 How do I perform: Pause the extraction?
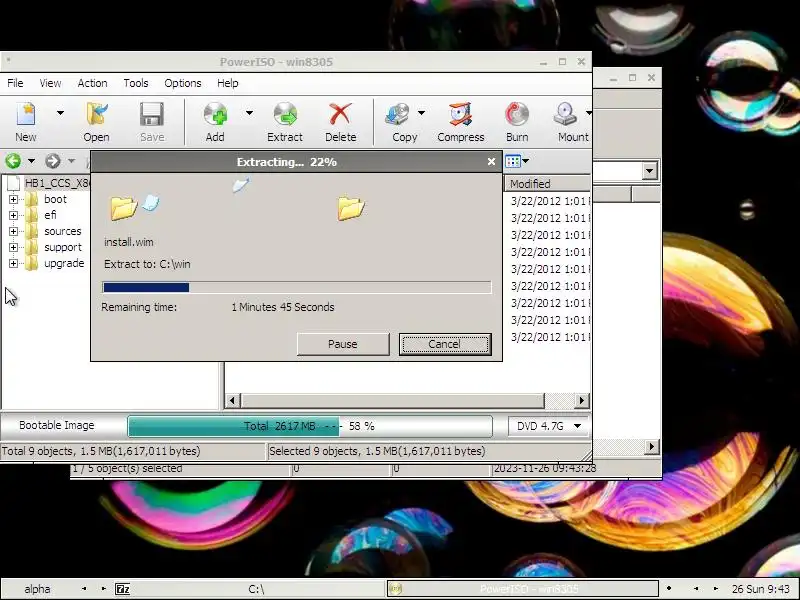coord(343,344)
